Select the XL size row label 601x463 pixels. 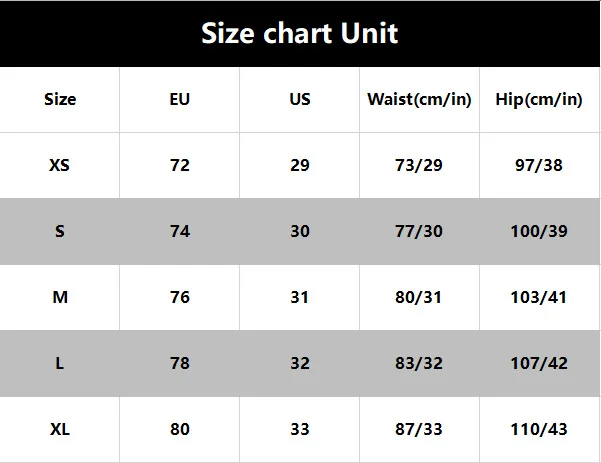(60, 429)
